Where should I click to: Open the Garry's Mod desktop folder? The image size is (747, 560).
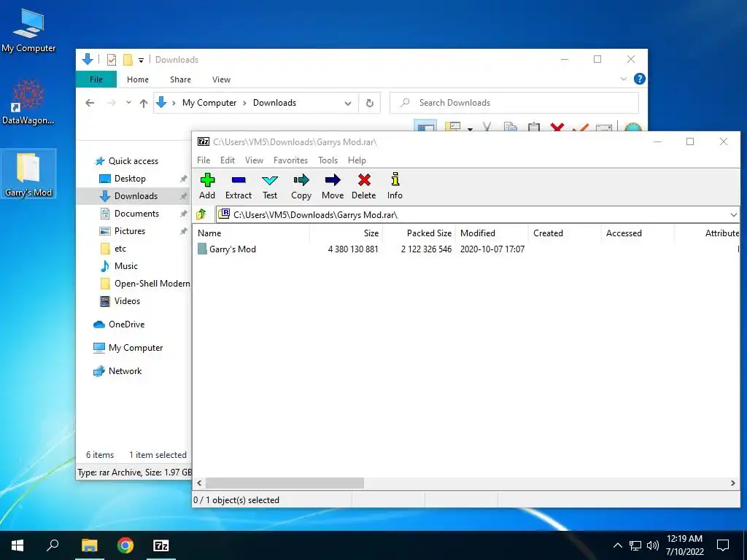[x=28, y=174]
